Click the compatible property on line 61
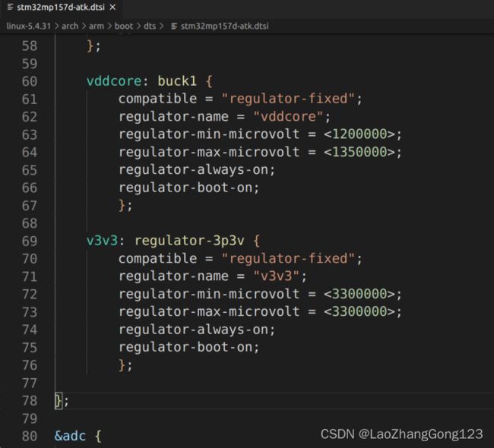The width and height of the screenshot is (494, 448). [x=158, y=99]
